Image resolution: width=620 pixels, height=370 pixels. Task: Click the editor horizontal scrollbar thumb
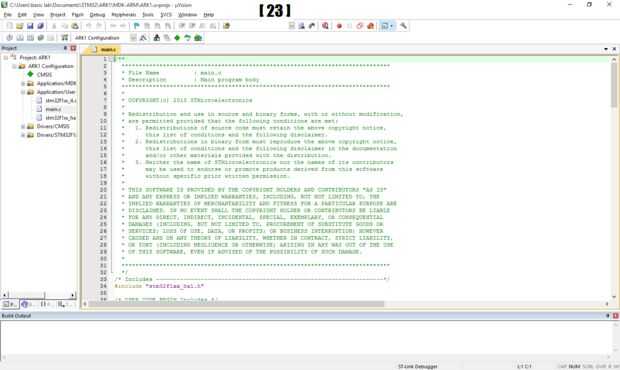pyautogui.click(x=236, y=304)
